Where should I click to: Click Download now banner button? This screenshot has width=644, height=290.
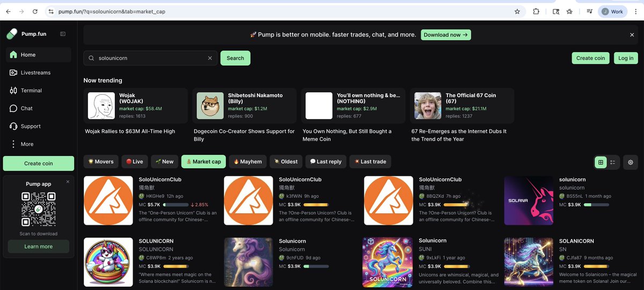point(446,35)
